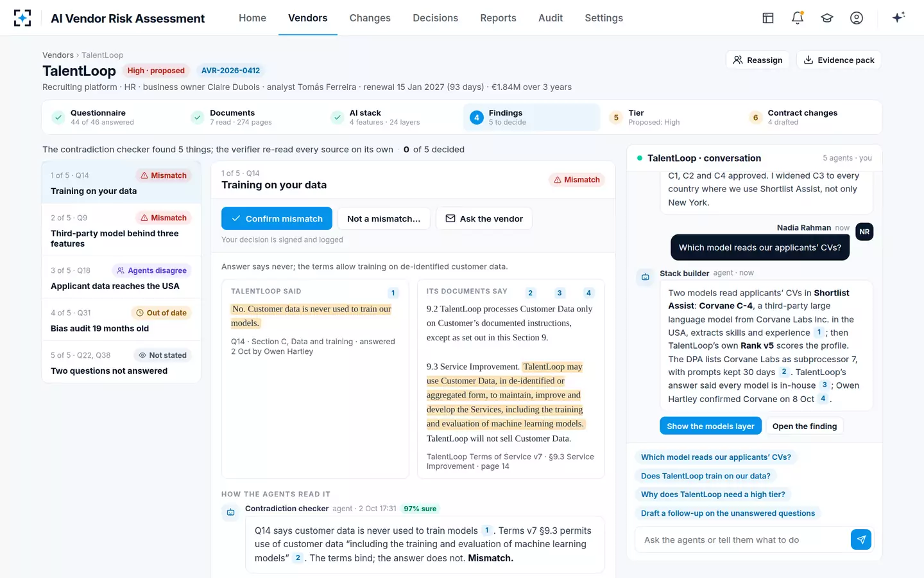Viewport: 924px width, 578px height.
Task: Select 'Why does TalentLoop need a high tier?'
Action: pyautogui.click(x=713, y=495)
